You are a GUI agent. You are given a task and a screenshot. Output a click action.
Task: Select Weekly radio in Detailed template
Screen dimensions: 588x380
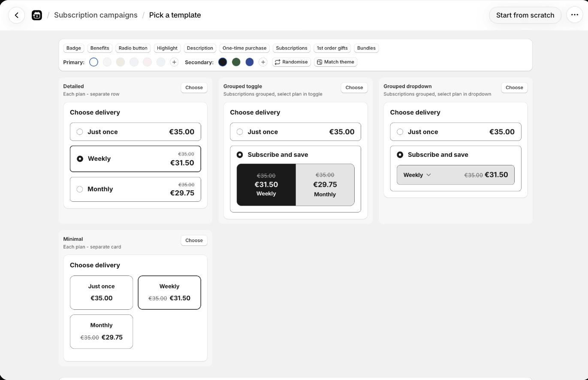pyautogui.click(x=80, y=159)
